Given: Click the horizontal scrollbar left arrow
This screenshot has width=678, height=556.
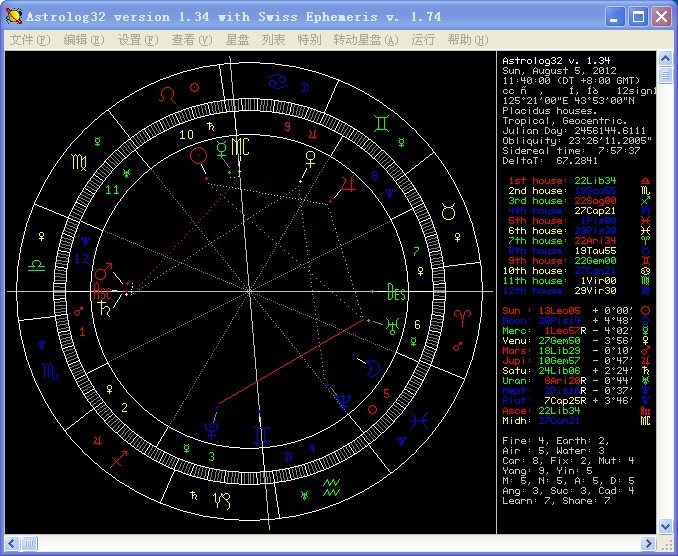Looking at the screenshot, I should pyautogui.click(x=12, y=542).
